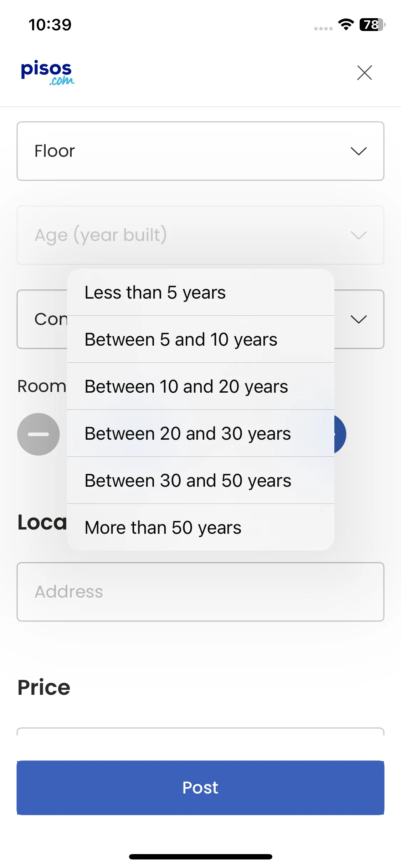The height and width of the screenshot is (868, 401).
Task: Choose Between 5 and 10 years
Action: [201, 339]
